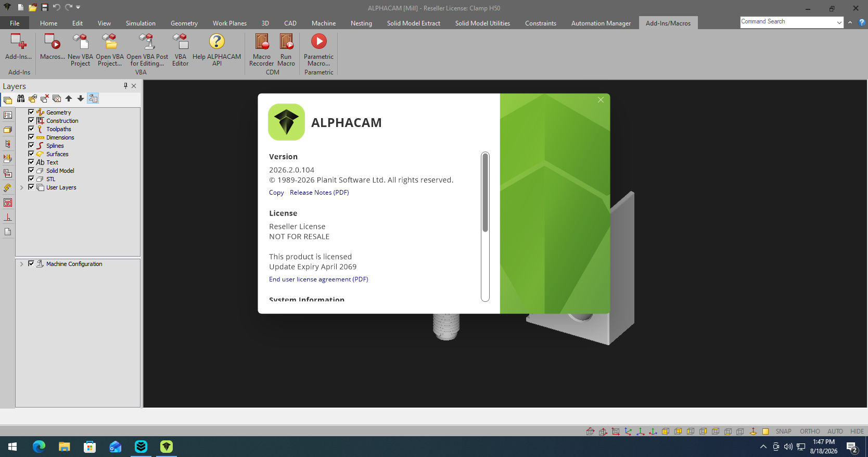This screenshot has height=457, width=868.
Task: Toggle AUTO in status bar
Action: (835, 431)
